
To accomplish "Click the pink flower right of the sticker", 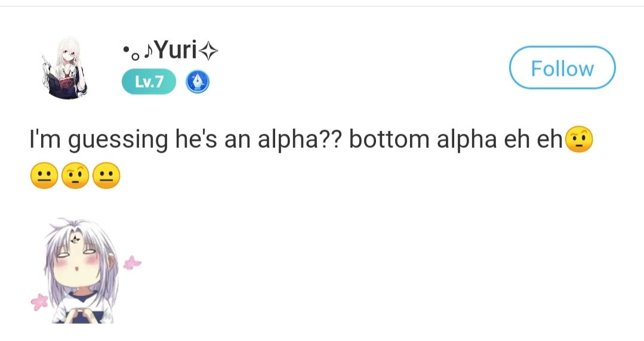I will pos(132,262).
